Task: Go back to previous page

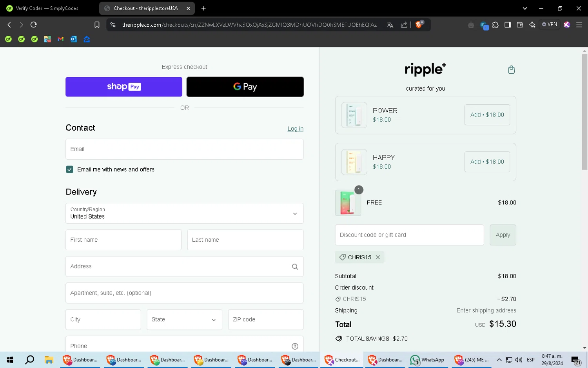Action: [9, 25]
